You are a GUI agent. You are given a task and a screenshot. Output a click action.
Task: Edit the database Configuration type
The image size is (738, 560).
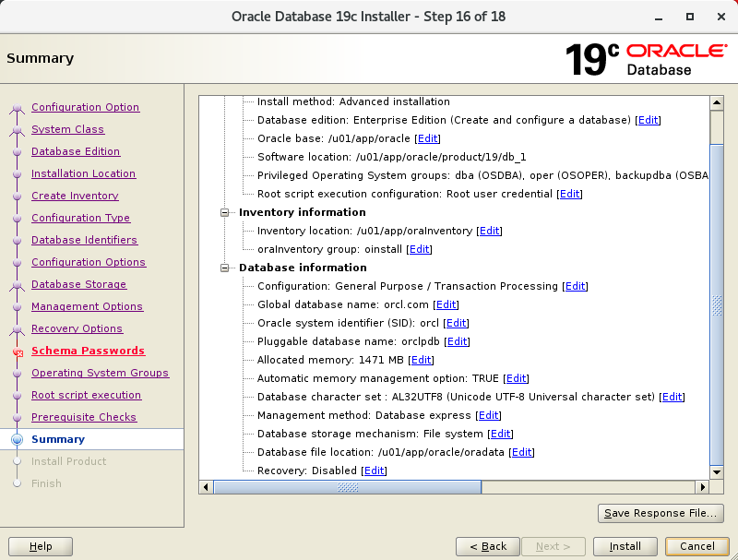(x=575, y=286)
